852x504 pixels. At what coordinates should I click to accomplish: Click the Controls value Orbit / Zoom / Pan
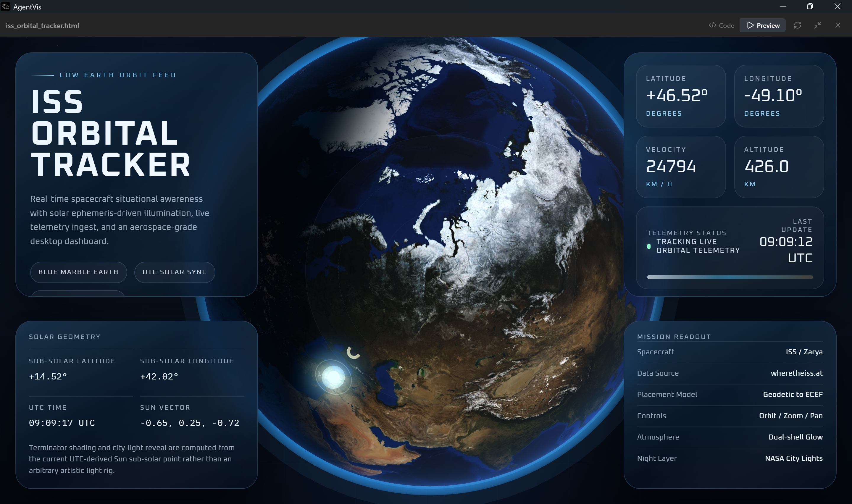790,416
